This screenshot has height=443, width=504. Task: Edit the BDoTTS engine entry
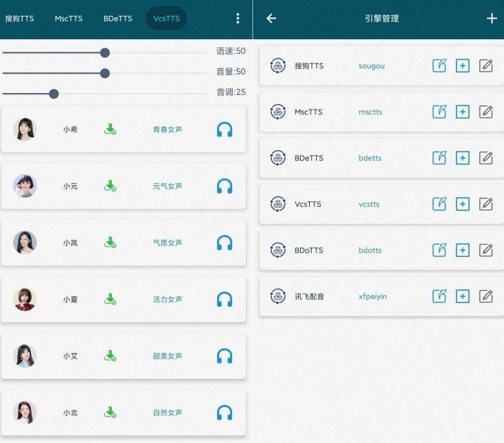tap(486, 250)
